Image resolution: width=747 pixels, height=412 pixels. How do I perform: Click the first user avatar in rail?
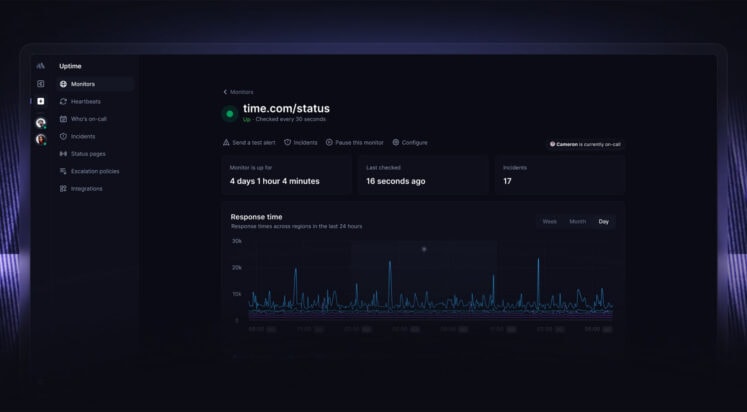tap(40, 123)
